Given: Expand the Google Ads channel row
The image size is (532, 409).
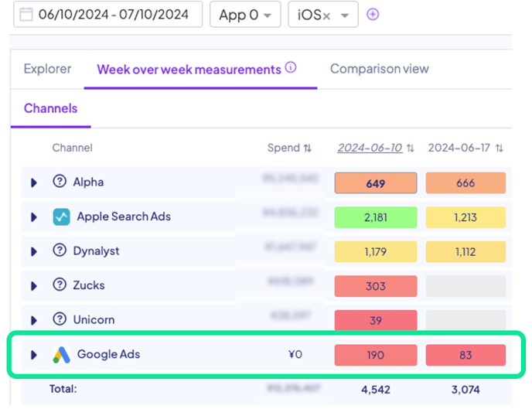Looking at the screenshot, I should [x=33, y=355].
